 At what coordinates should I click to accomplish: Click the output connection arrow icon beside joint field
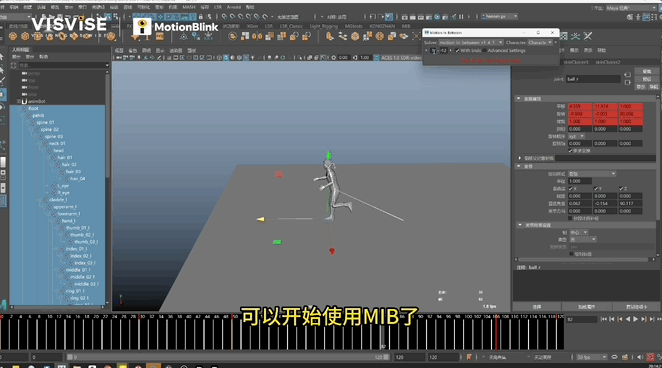point(627,82)
